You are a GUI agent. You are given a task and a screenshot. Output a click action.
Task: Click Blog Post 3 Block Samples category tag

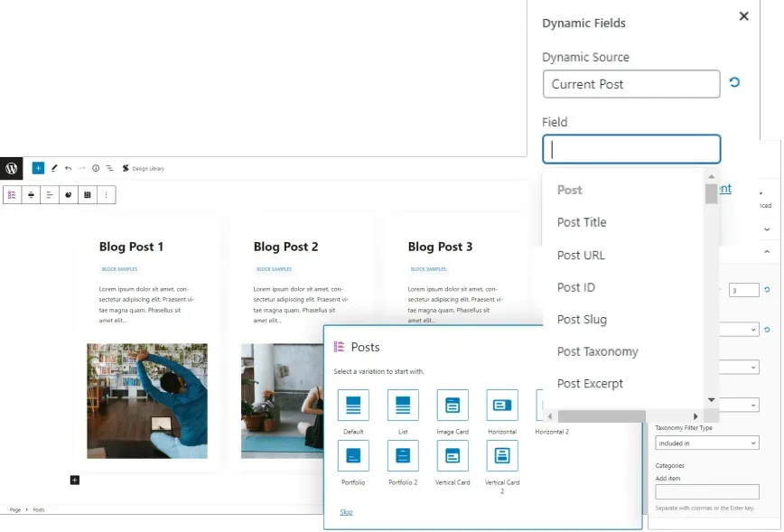click(x=428, y=269)
